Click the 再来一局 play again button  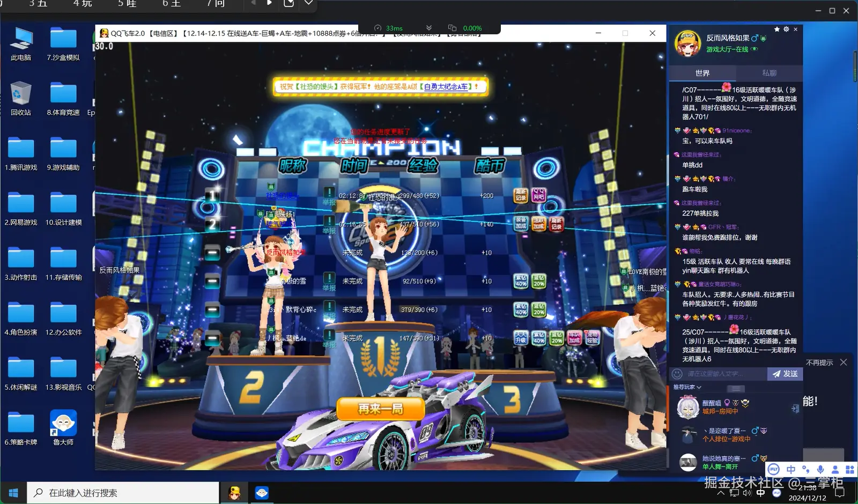coord(380,409)
